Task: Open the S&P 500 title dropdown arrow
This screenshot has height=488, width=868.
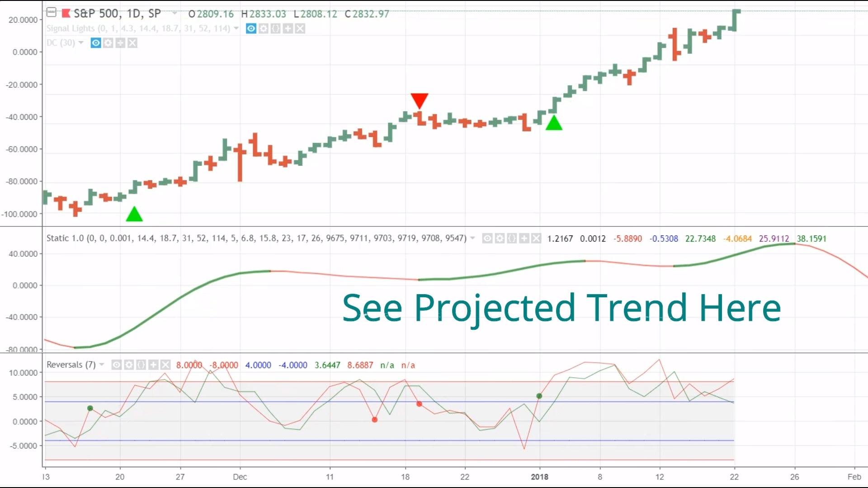Action: pos(175,14)
